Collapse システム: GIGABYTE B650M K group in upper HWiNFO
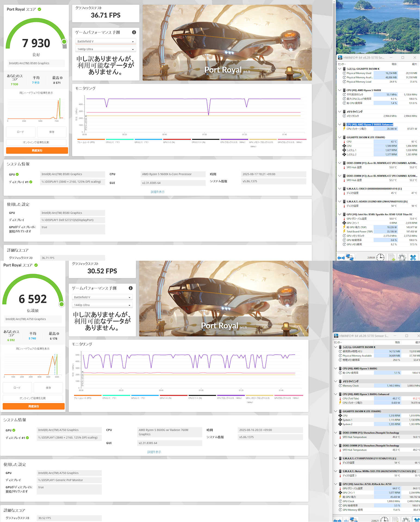Image resolution: width=420 pixels, height=522 pixels. [x=340, y=69]
